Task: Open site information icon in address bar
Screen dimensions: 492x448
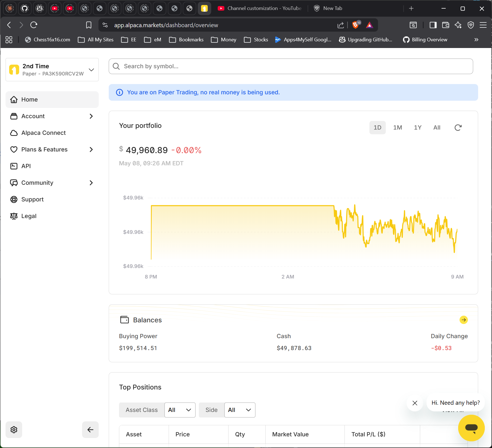Action: coord(105,25)
